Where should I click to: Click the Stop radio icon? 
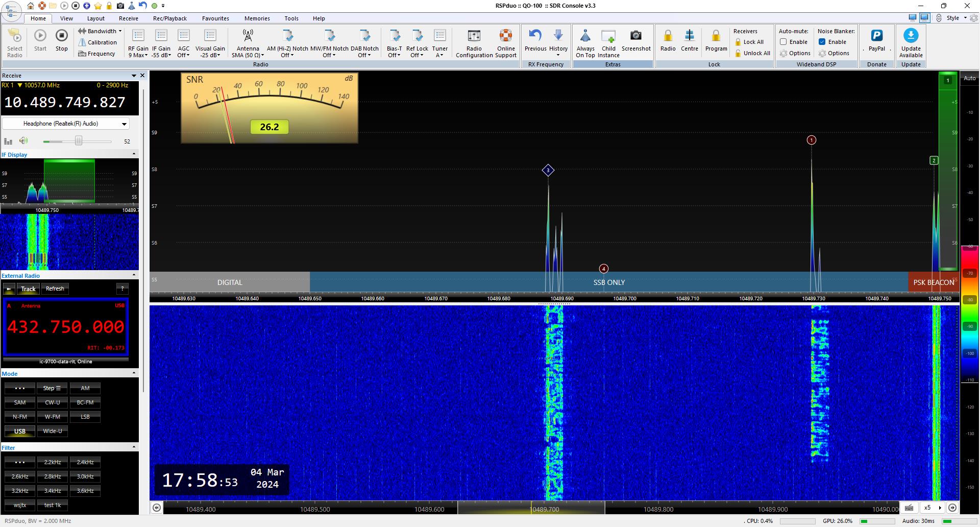[x=61, y=36]
